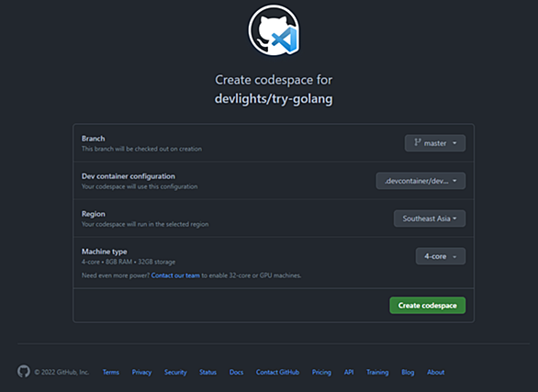Click the GitHub Octocat mark in footer
This screenshot has height=392, width=538.
[x=24, y=372]
